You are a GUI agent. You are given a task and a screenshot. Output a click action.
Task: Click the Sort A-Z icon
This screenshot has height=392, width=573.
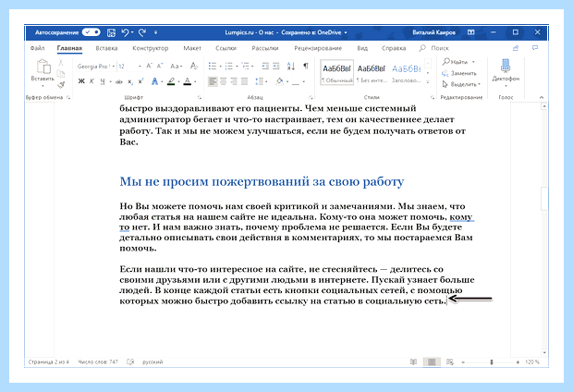pos(291,67)
